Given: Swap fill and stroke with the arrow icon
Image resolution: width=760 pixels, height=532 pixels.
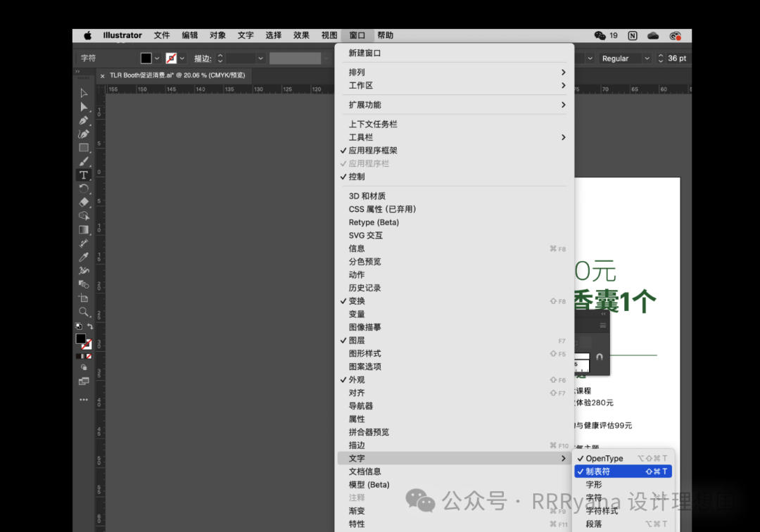Looking at the screenshot, I should pos(89,326).
